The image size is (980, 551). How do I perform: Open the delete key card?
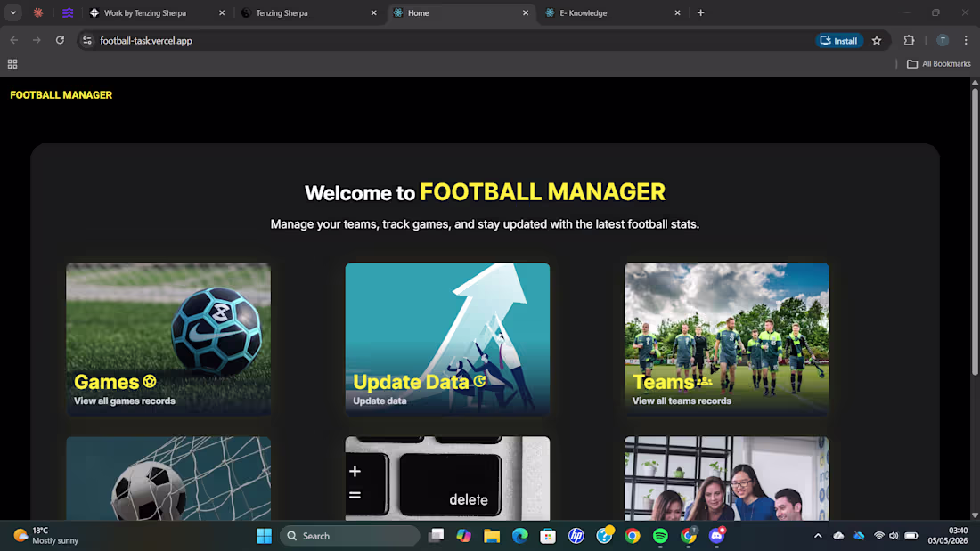point(447,479)
